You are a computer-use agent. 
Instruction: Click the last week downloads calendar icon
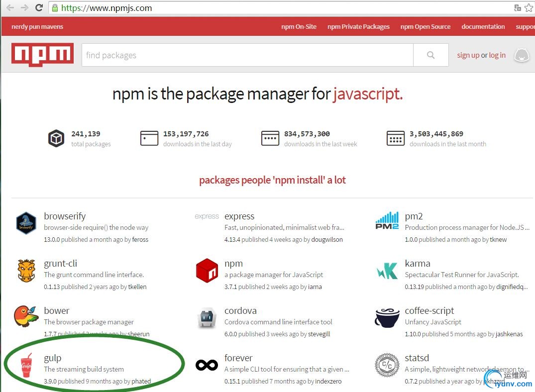[270, 138]
